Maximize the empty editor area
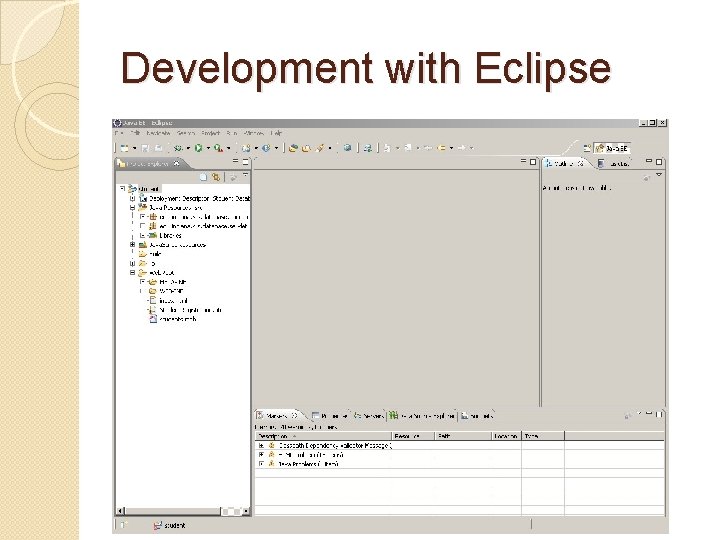The height and width of the screenshot is (540, 720). 533,162
